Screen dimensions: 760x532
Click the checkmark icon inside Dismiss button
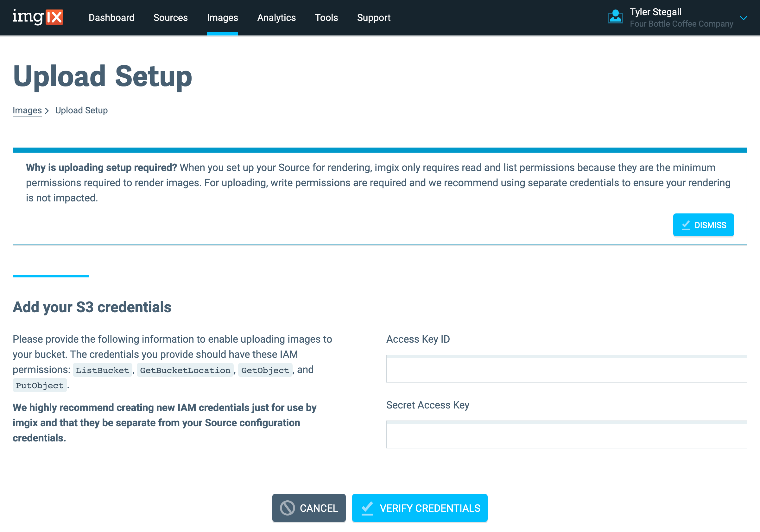coord(686,225)
